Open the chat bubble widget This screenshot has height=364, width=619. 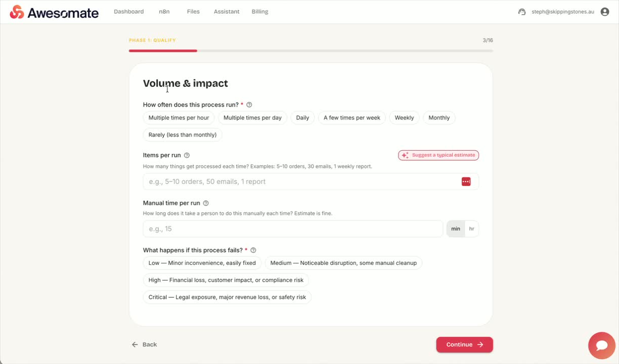pyautogui.click(x=602, y=345)
